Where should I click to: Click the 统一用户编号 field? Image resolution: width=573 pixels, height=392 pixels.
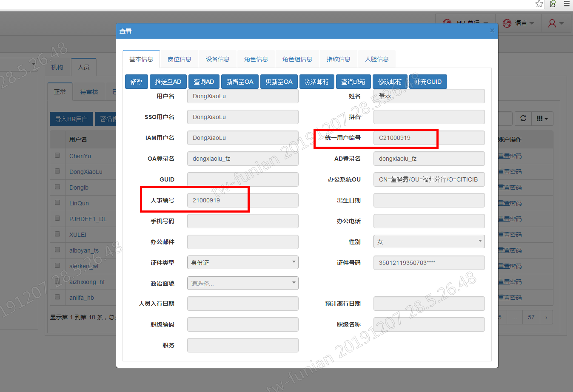(429, 138)
